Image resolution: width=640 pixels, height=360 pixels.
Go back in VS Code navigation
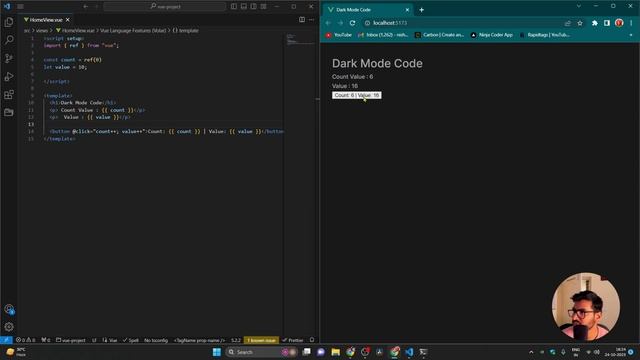(85, 7)
